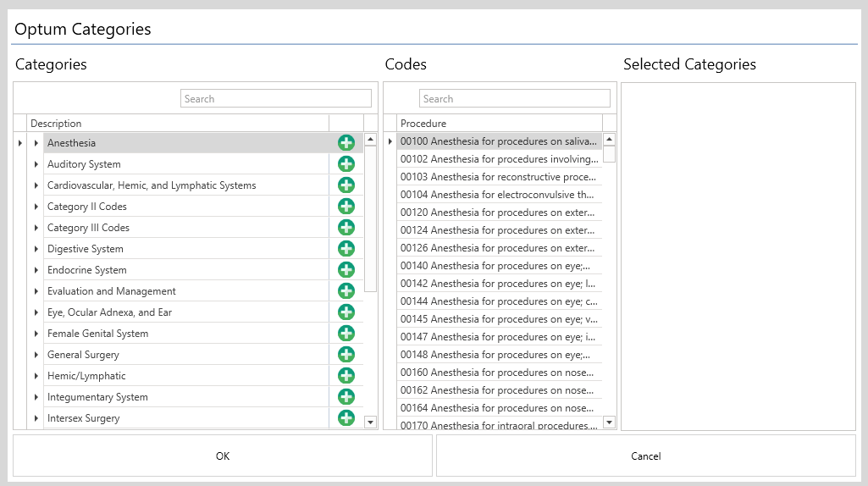The image size is (868, 486).
Task: Sort by Description column header
Action: [x=177, y=123]
